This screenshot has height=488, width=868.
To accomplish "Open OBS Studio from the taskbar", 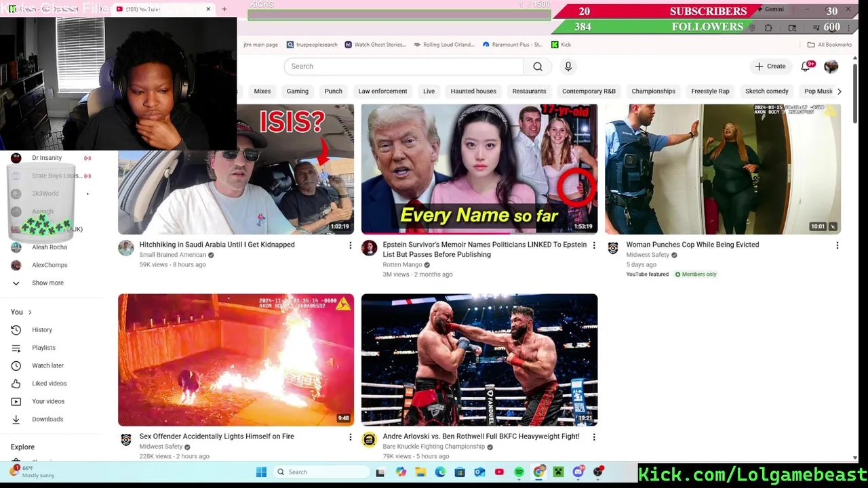I will point(598,472).
